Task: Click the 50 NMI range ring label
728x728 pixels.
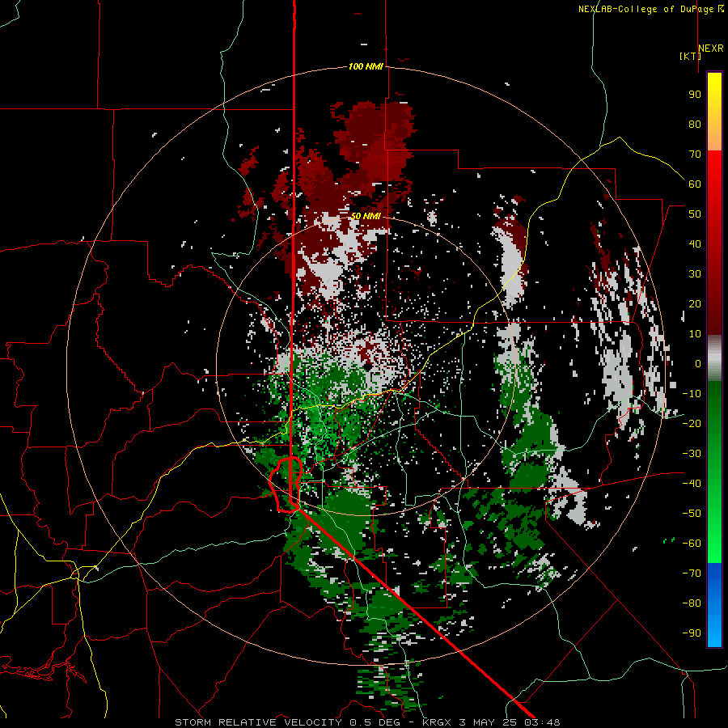Action: 366,216
